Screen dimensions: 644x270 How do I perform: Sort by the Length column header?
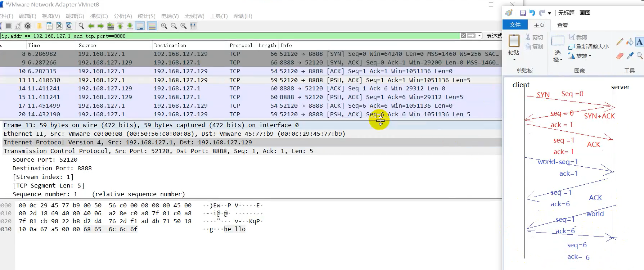click(267, 45)
